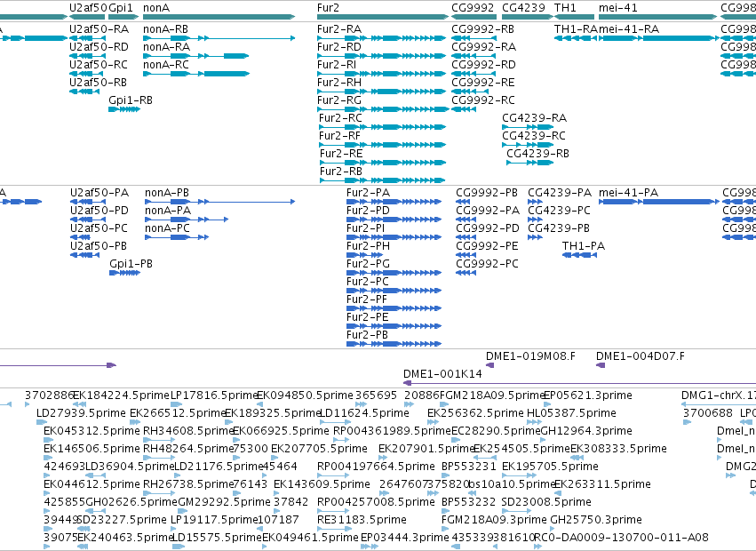Click BAC feature DME1-001K14

point(579,383)
